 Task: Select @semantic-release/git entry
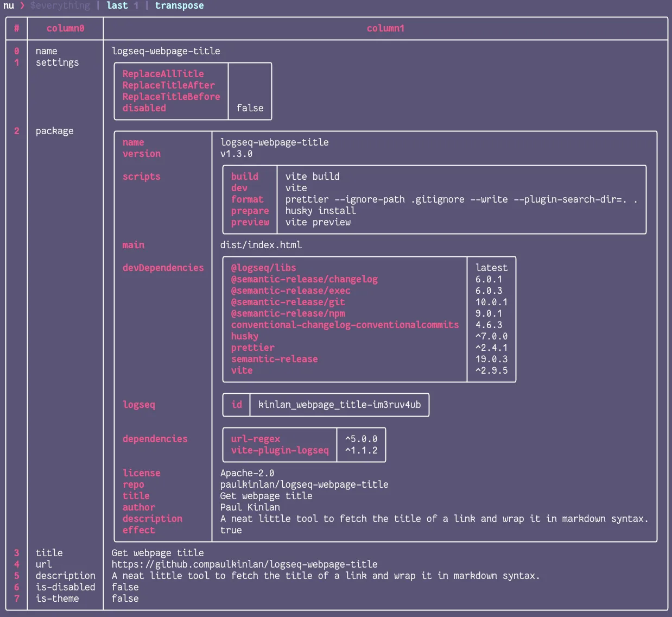click(x=288, y=302)
